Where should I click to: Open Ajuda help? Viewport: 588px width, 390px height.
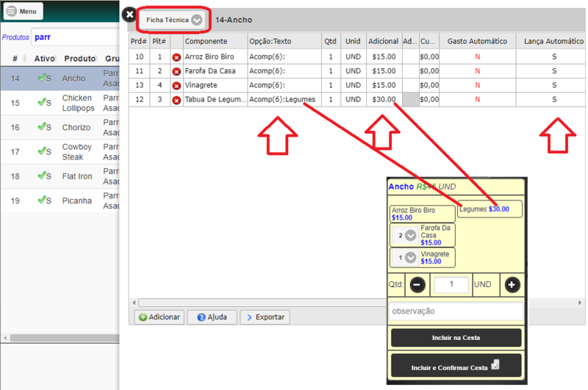212,317
